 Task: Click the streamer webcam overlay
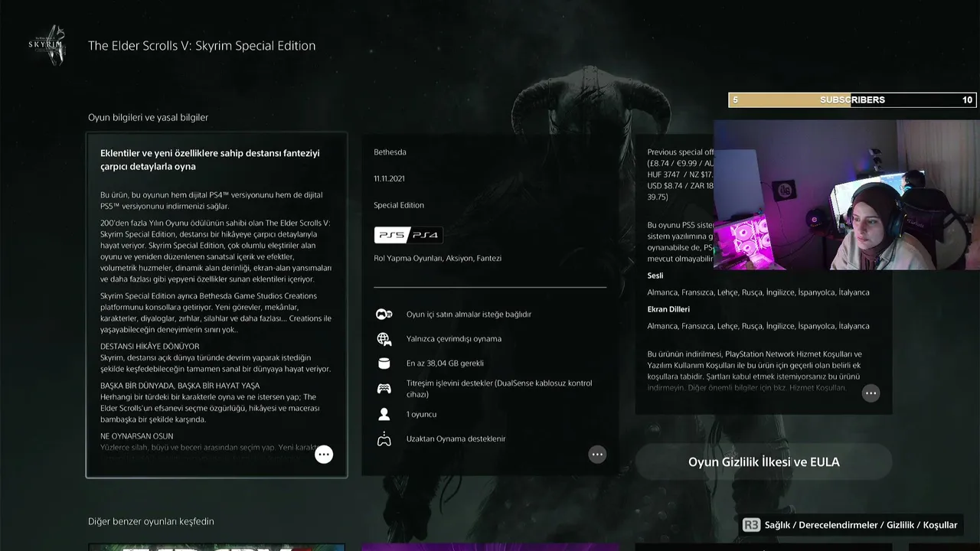coord(847,194)
